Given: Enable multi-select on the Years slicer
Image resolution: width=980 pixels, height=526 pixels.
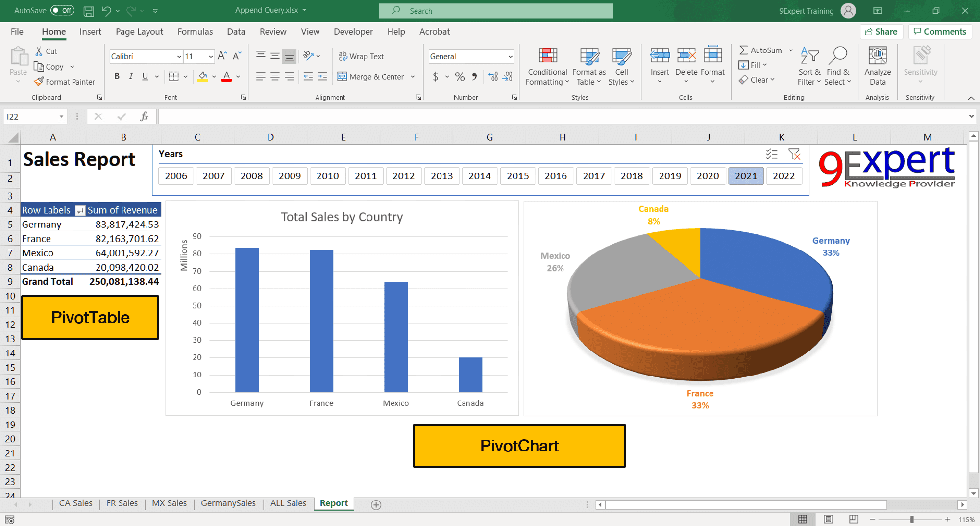Looking at the screenshot, I should click(x=772, y=153).
